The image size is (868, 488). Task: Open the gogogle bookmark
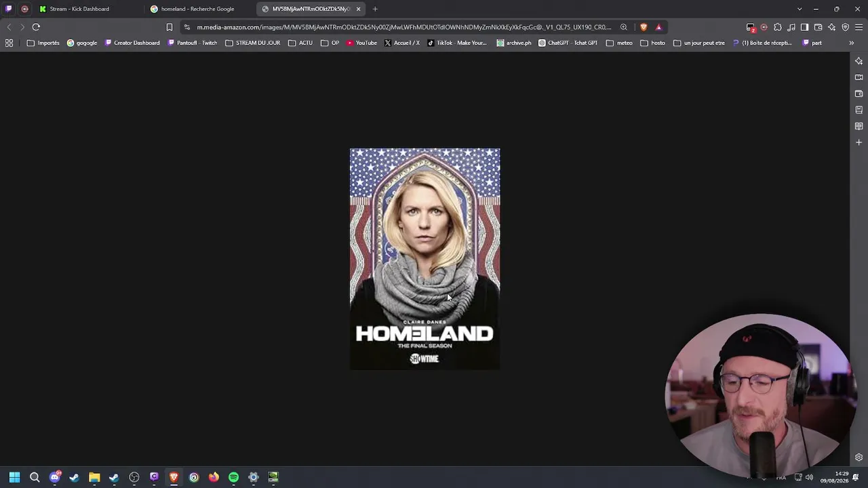(x=82, y=43)
